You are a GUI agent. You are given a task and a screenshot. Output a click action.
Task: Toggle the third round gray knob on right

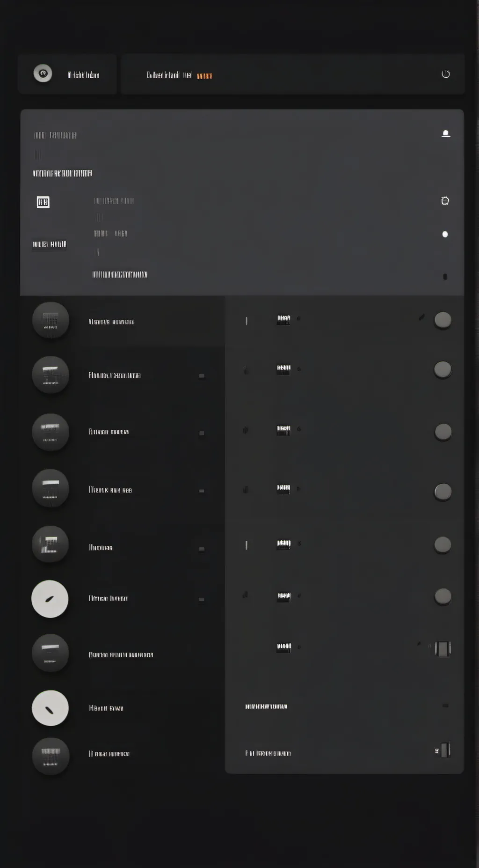click(443, 432)
